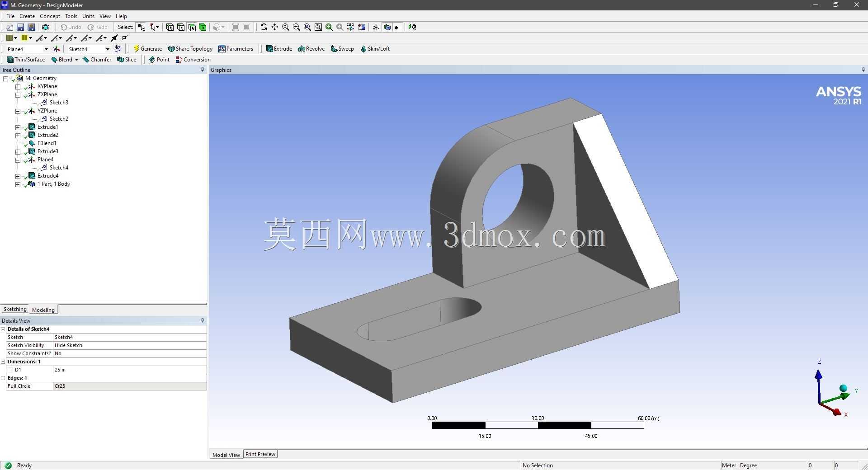This screenshot has width=868, height=470.
Task: Open the File menu
Action: click(x=10, y=16)
